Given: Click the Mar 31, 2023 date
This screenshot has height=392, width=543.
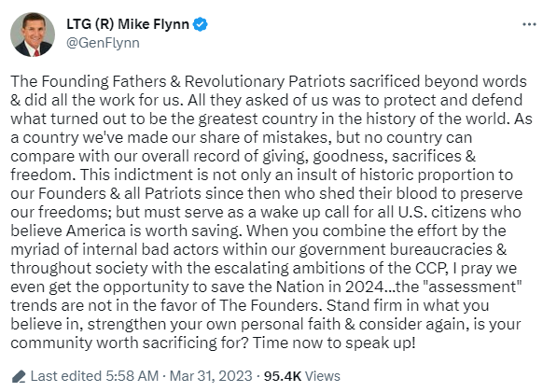Looking at the screenshot, I should tap(211, 376).
